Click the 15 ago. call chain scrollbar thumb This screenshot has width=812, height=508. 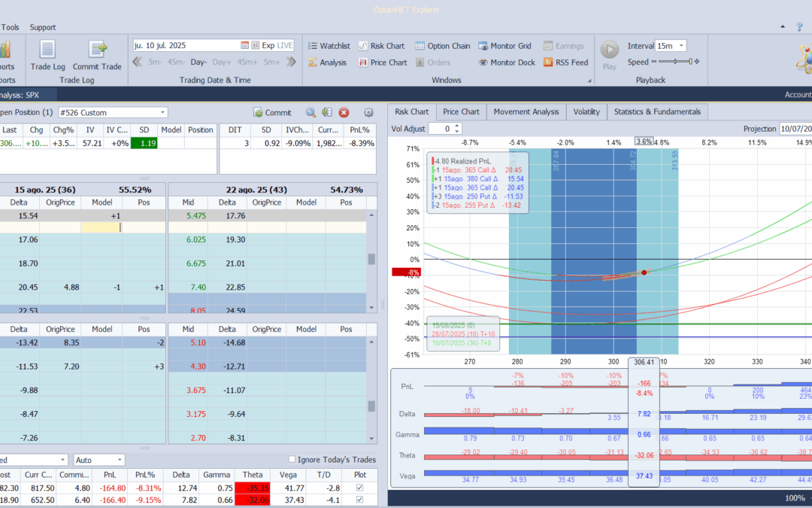click(371, 259)
